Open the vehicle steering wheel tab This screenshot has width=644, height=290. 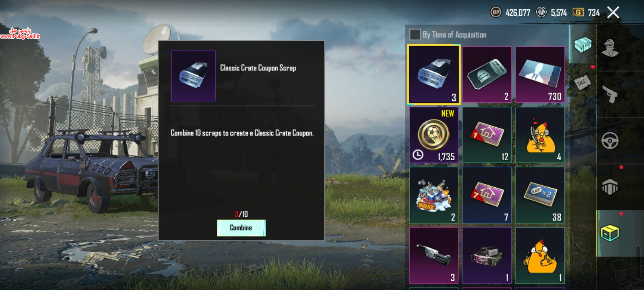coord(610,141)
